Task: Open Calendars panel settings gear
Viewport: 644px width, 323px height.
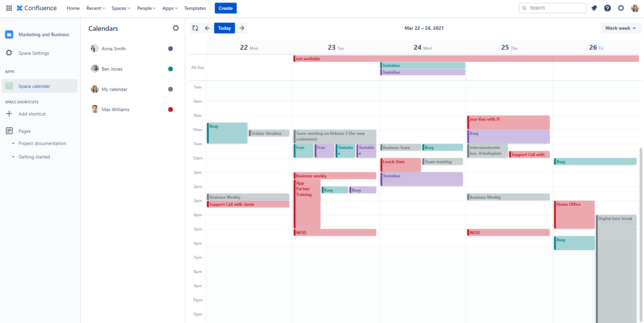Action: coord(176,28)
